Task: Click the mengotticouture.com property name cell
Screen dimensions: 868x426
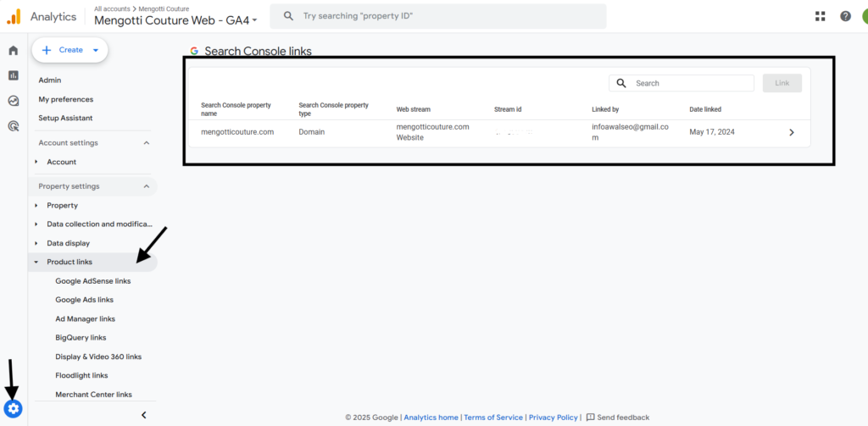Action: 237,132
